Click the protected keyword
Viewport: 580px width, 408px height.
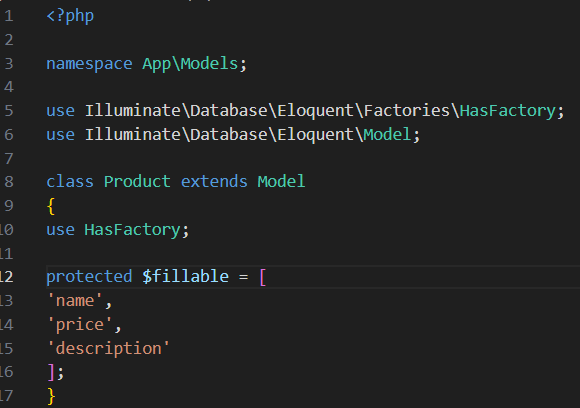89,277
